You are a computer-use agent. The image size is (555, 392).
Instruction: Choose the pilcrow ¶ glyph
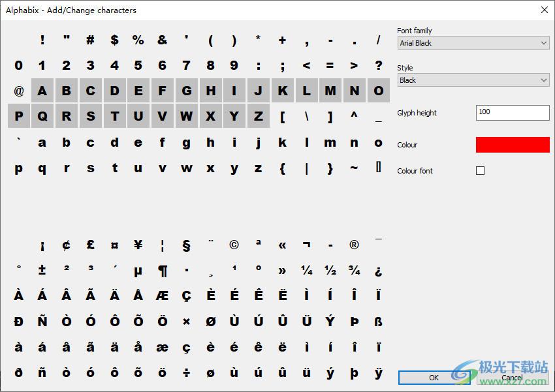(162, 271)
